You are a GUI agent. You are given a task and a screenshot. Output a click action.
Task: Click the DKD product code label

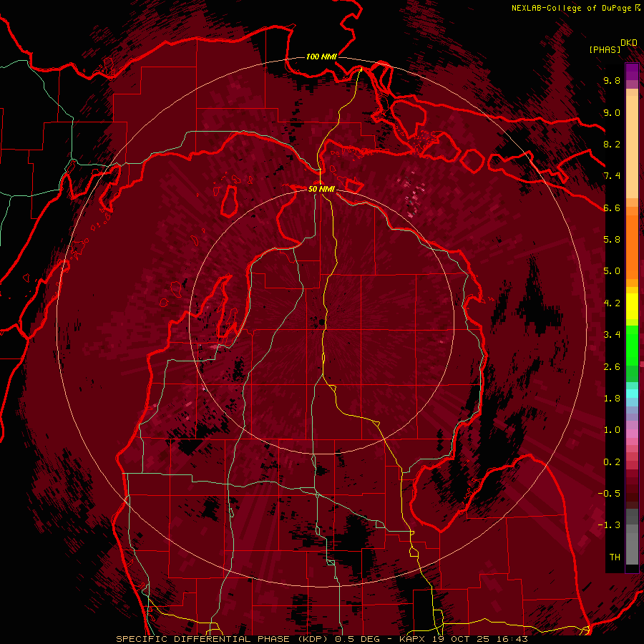tap(629, 42)
